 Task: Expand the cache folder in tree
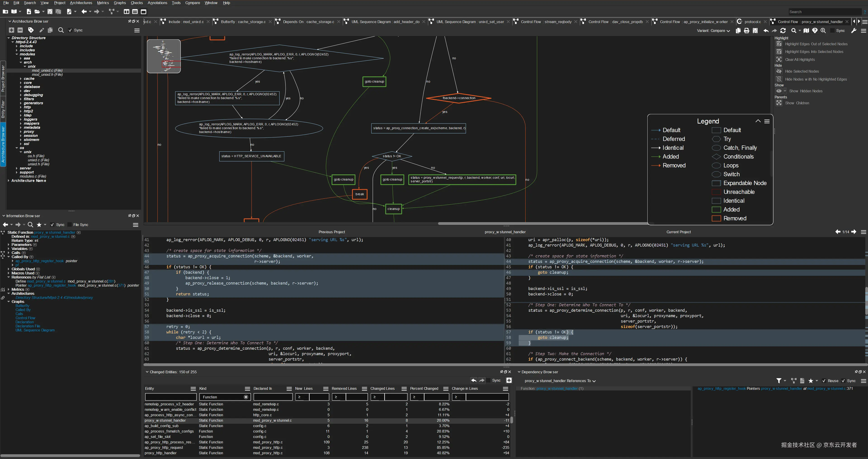pos(21,78)
